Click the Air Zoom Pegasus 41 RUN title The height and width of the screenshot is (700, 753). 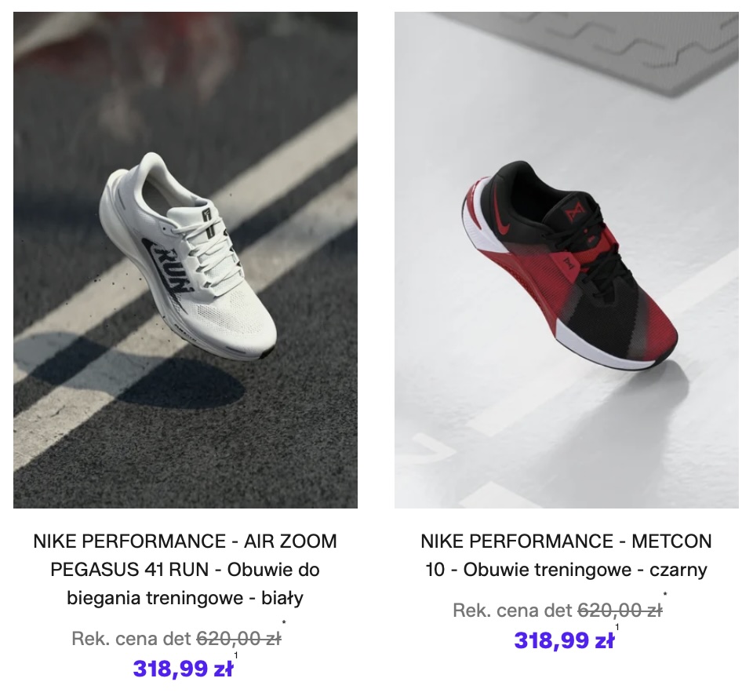click(x=185, y=569)
